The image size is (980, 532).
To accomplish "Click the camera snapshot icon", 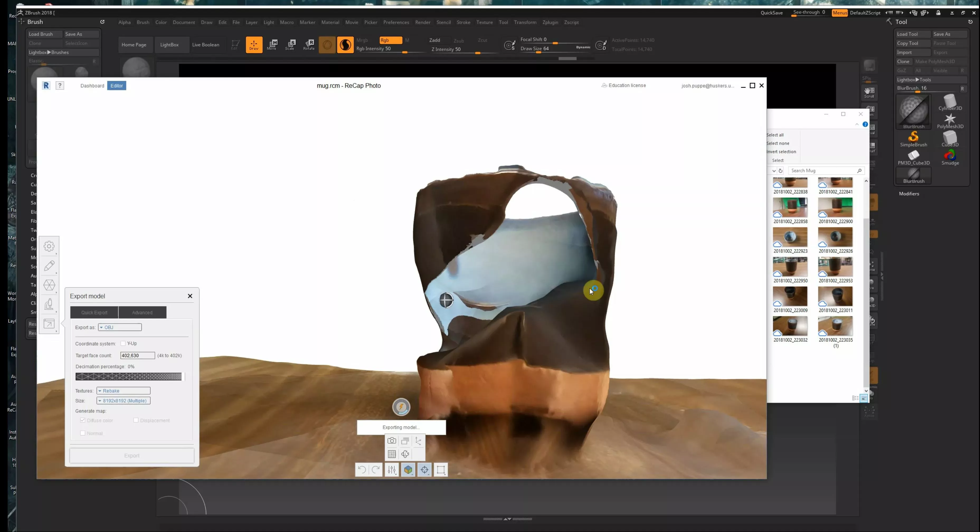I will point(391,441).
